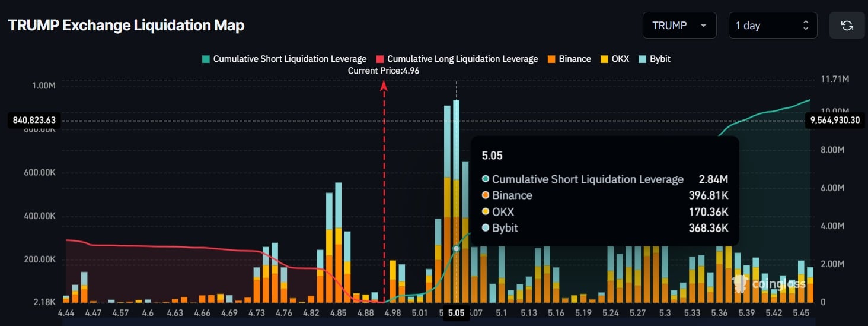Toggle Cumulative Short Liquidation Leverage legend
Screen dimensions: 868x326
[x=289, y=59]
